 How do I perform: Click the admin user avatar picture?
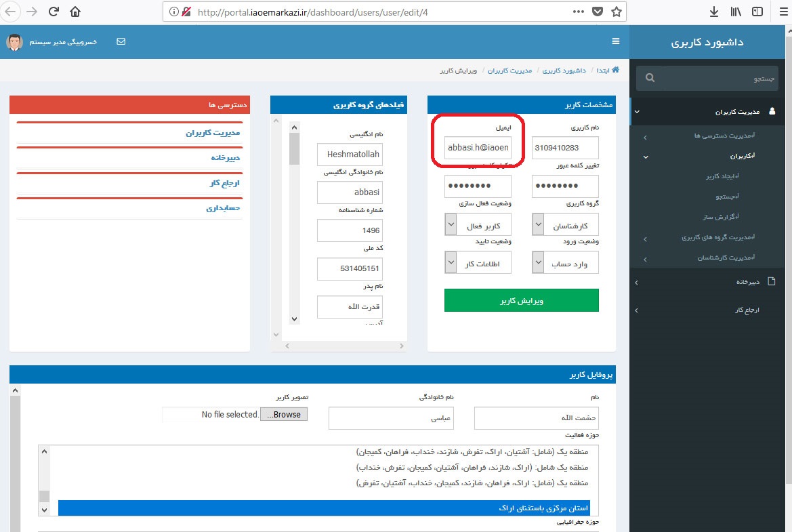point(14,42)
